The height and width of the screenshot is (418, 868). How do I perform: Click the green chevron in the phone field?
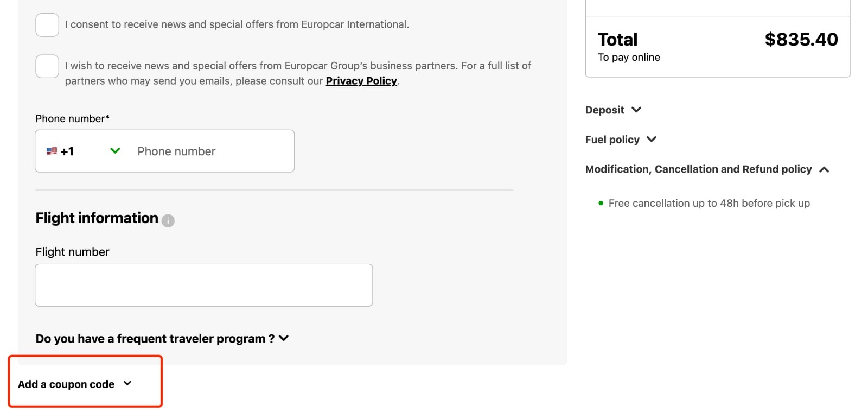[x=114, y=151]
